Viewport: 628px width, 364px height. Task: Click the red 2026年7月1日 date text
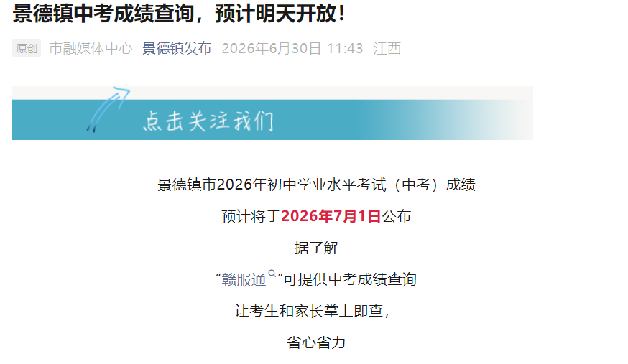coord(331,216)
